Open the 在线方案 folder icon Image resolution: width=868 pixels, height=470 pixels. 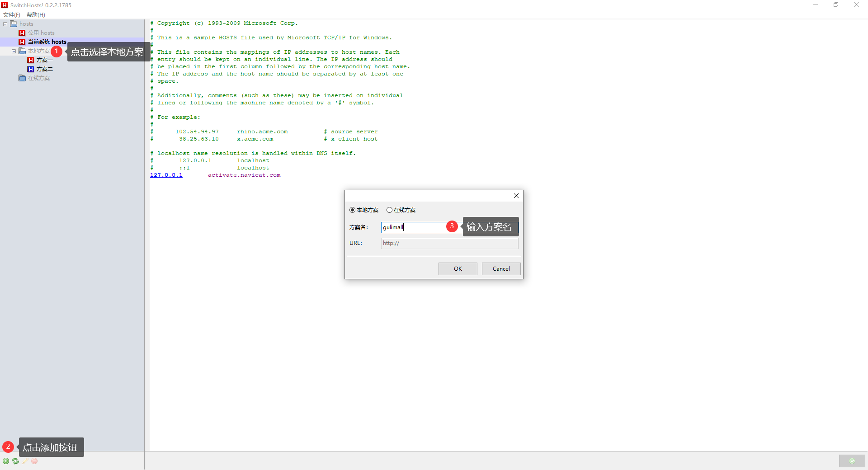pos(22,78)
